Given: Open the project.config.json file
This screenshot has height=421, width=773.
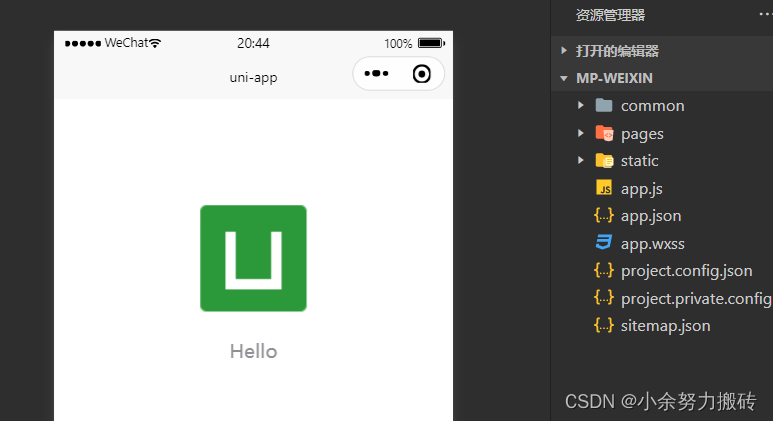Looking at the screenshot, I should (687, 271).
